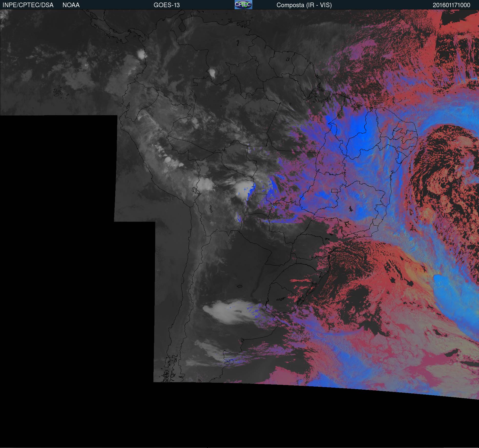
Task: Select the GOES-13 satellite label
Action: point(166,5)
